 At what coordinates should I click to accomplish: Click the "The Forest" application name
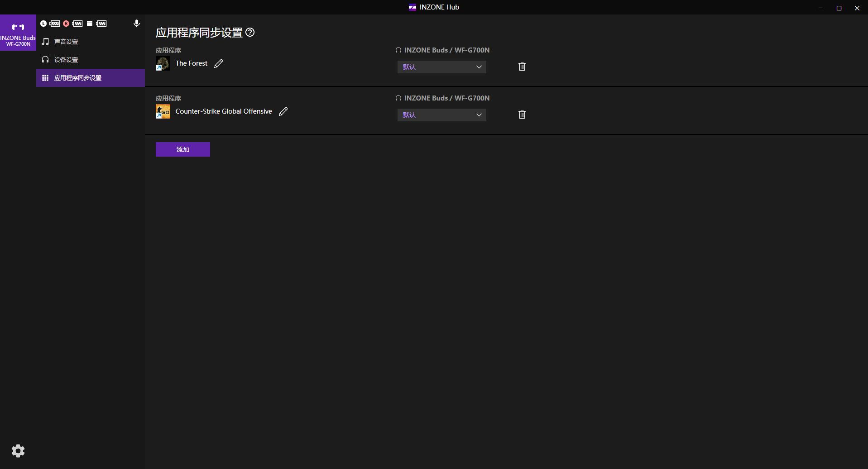pos(192,63)
